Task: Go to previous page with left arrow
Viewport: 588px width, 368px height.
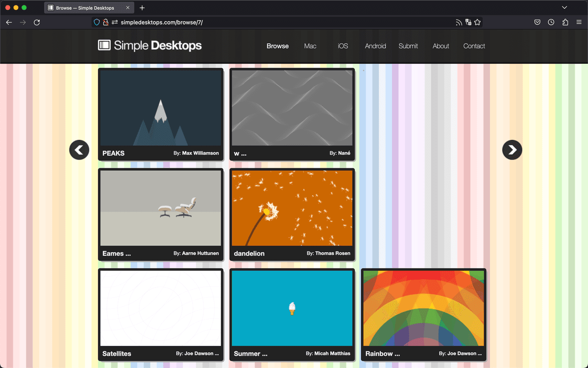Action: [79, 150]
